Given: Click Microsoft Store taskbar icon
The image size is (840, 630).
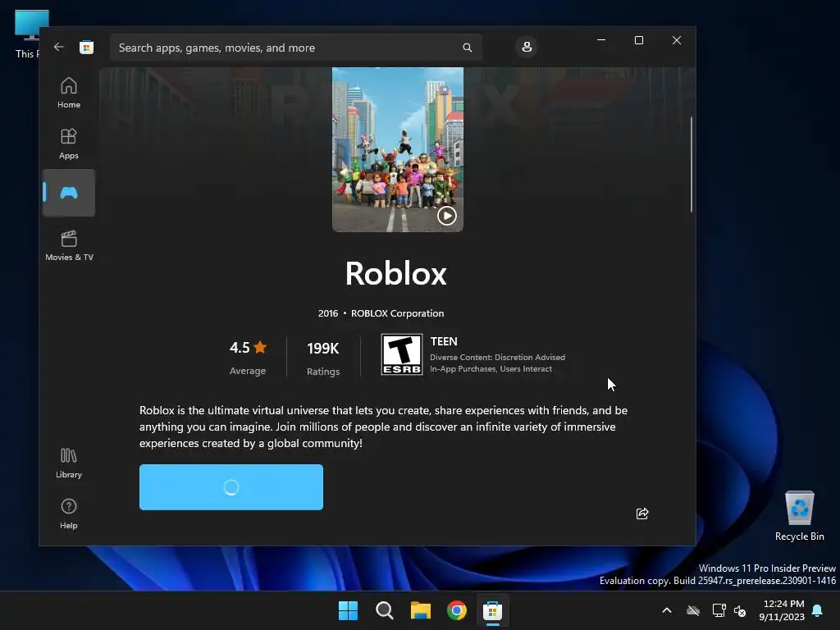Looking at the screenshot, I should point(492,610).
